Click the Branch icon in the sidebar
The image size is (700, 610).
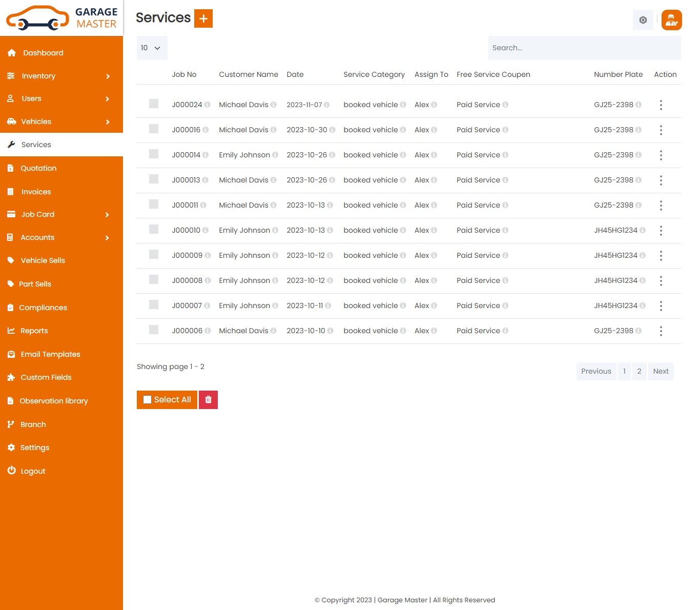11,424
